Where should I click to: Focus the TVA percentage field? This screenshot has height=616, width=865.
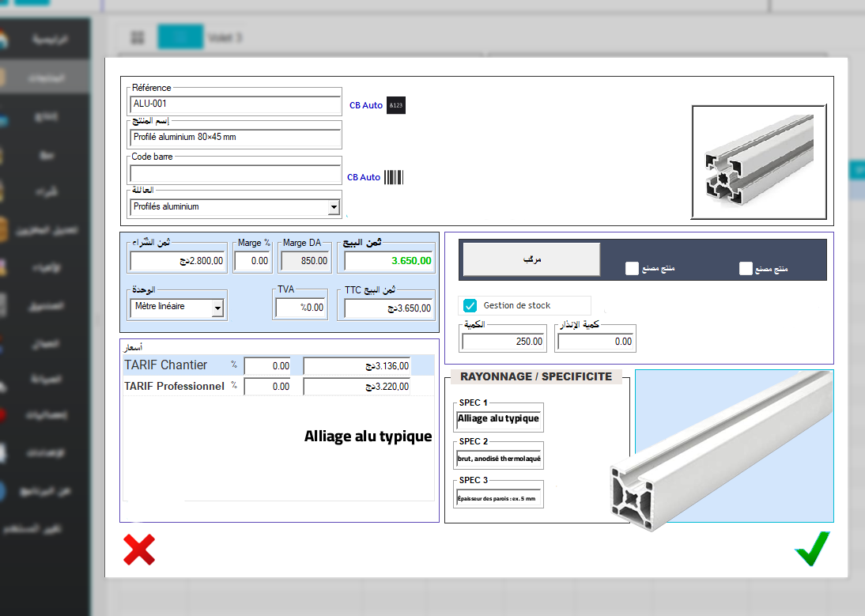[x=300, y=308]
